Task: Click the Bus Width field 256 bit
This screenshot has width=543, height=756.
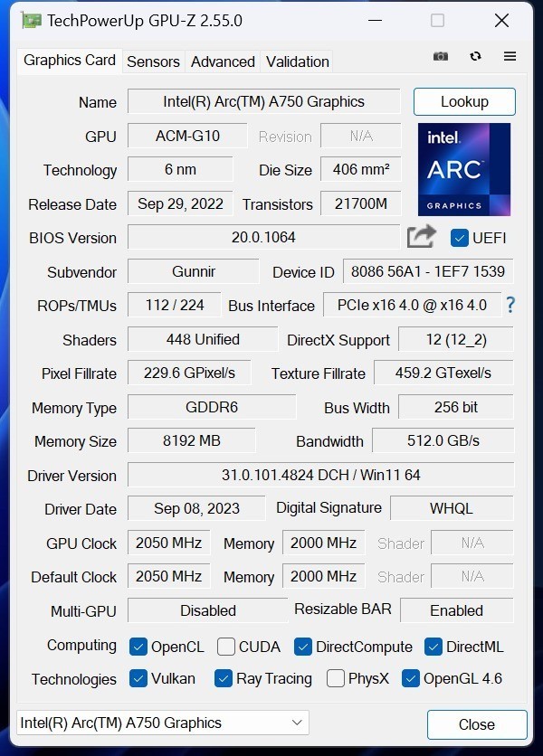Action: pos(456,407)
